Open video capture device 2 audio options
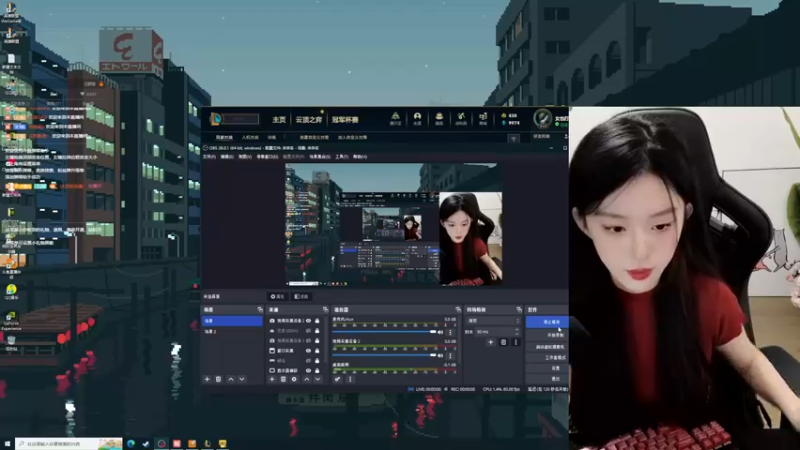This screenshot has height=450, width=800. 450,355
